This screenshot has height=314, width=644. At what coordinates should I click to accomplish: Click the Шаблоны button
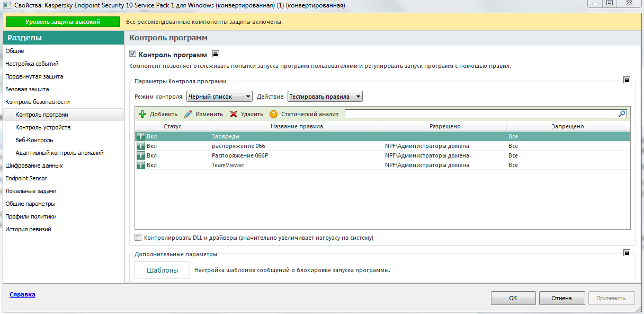[x=162, y=270]
